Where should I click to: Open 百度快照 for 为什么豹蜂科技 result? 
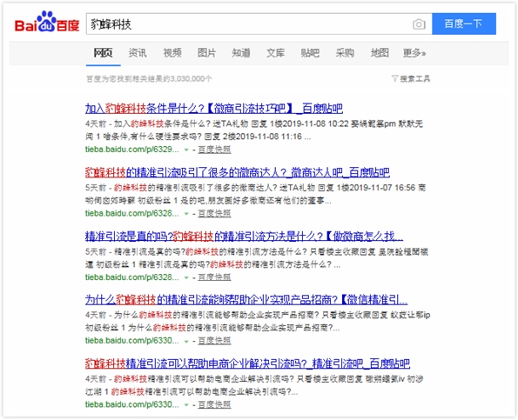coord(214,341)
